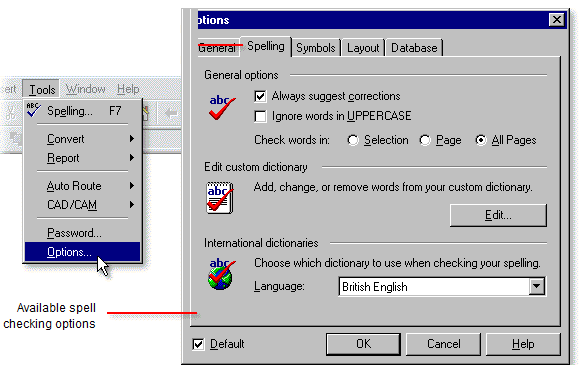This screenshot has width=579, height=365.
Task: Open the Window menu
Action: (x=86, y=89)
